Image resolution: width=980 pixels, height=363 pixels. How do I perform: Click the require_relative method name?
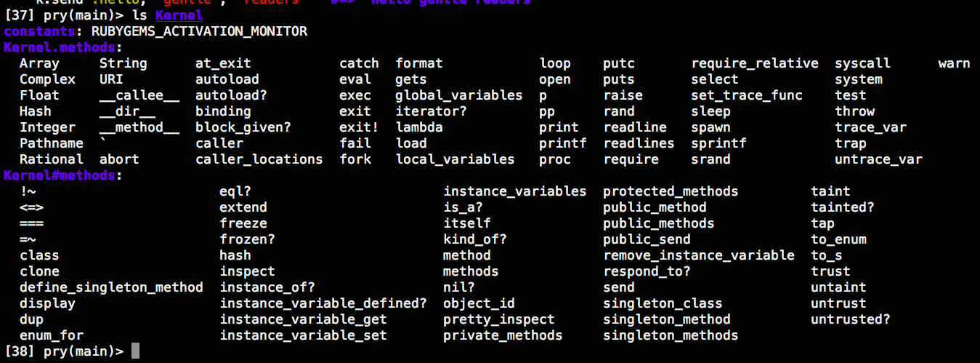point(755,63)
